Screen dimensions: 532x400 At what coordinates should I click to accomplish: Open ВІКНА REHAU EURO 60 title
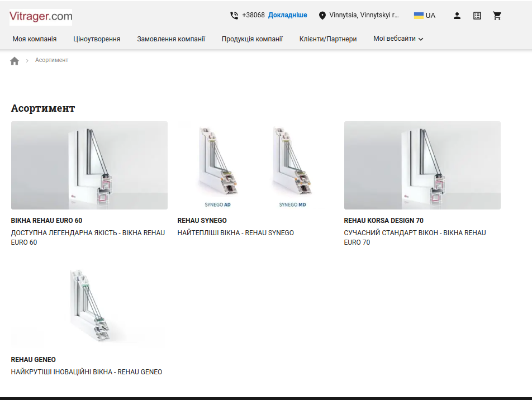click(x=46, y=221)
